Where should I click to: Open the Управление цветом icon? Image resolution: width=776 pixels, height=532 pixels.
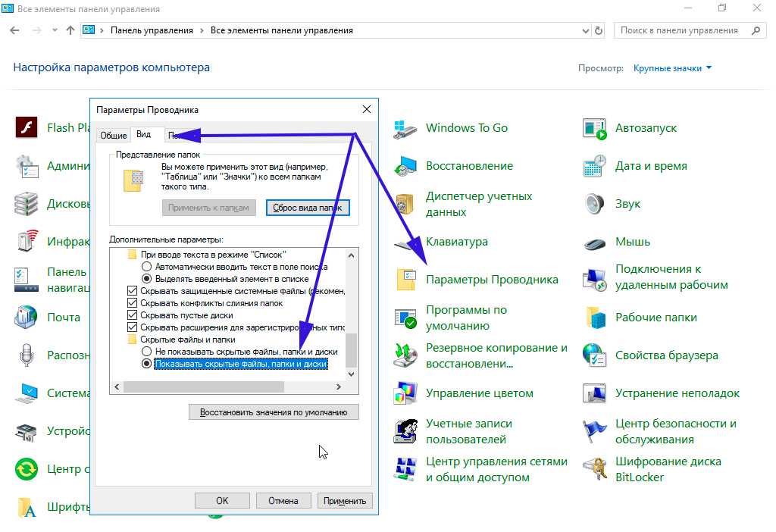tap(405, 393)
